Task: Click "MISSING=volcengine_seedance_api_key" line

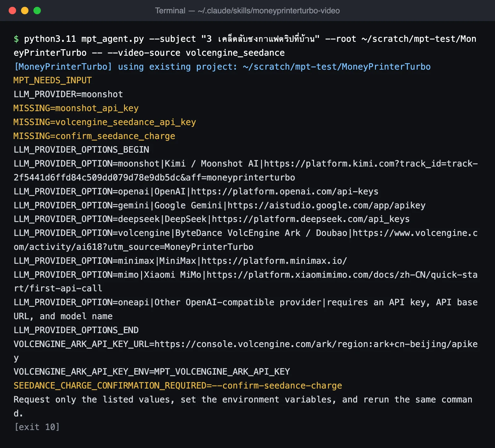Action: click(105, 122)
